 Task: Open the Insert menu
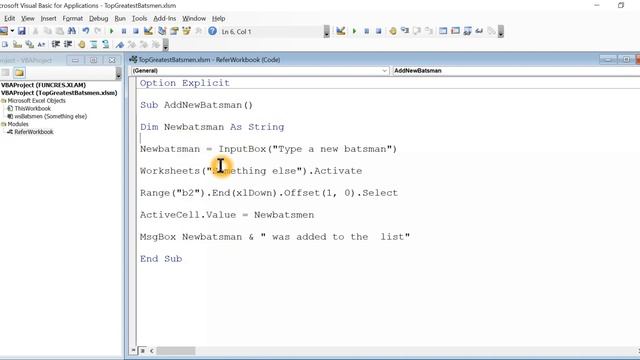[x=48, y=18]
